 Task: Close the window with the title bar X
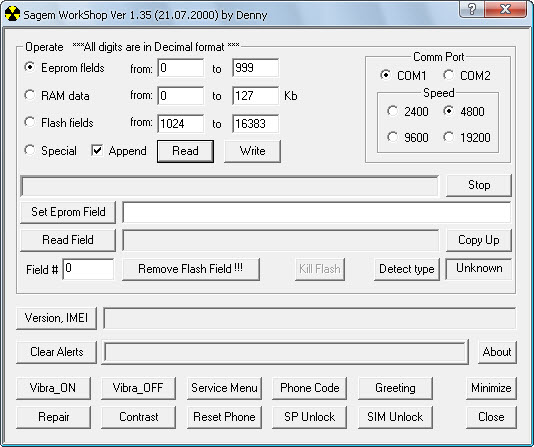coord(505,9)
